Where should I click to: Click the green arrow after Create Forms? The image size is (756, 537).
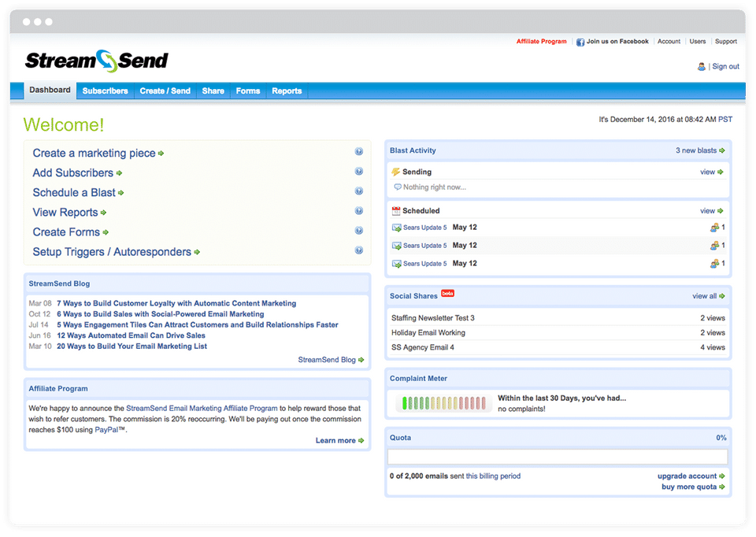pyautogui.click(x=106, y=232)
